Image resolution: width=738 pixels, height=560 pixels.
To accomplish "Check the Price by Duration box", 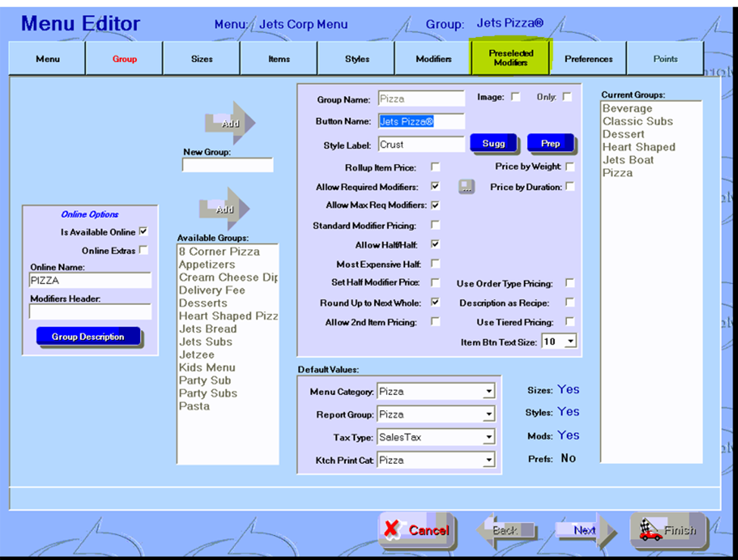I will [570, 186].
